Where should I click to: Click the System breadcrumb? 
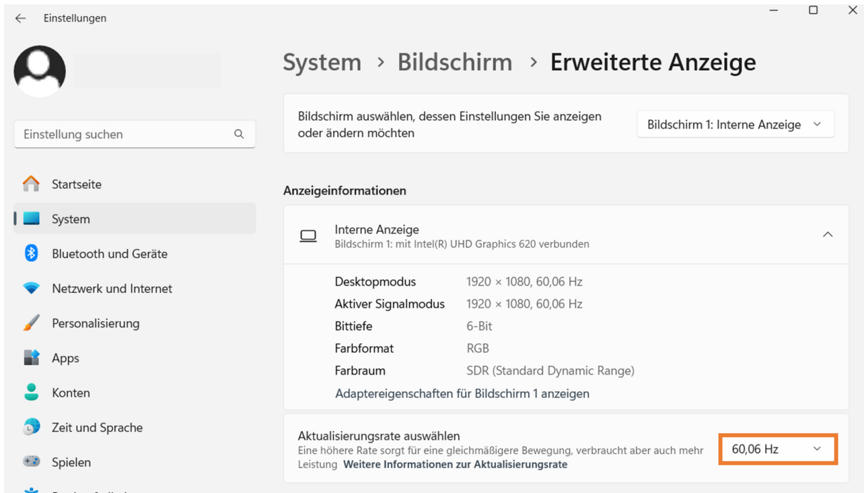tap(322, 62)
